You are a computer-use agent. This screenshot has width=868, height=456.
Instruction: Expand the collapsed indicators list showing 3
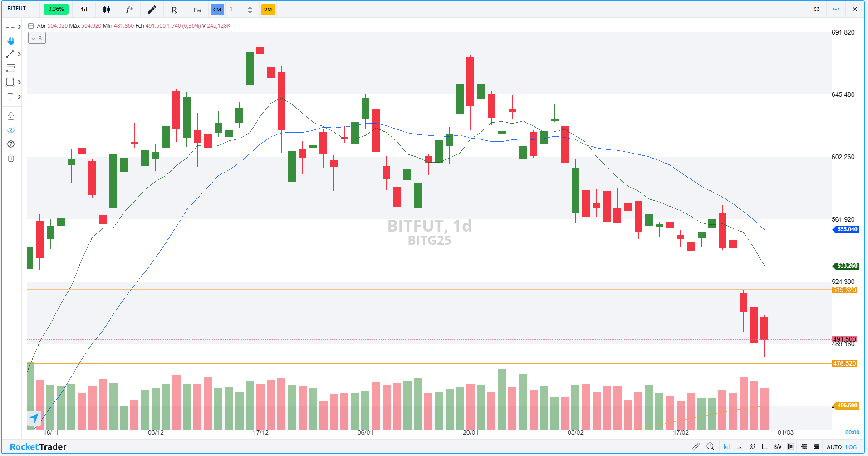pos(37,39)
